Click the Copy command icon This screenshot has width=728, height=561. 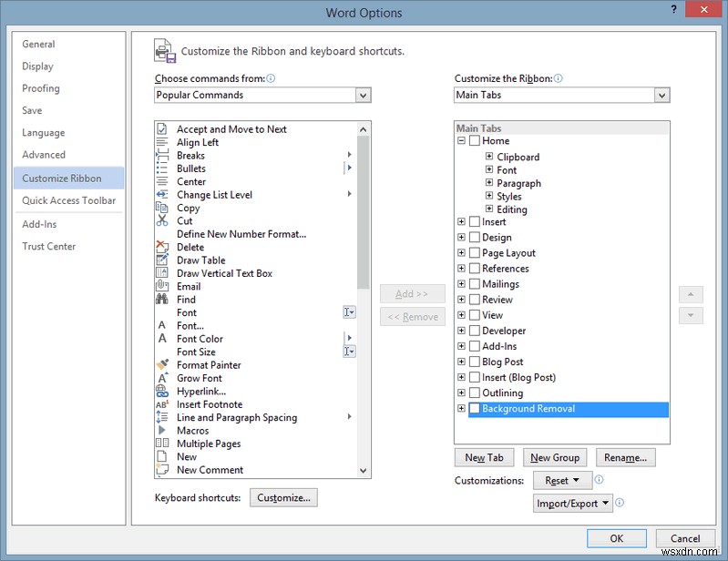(162, 208)
